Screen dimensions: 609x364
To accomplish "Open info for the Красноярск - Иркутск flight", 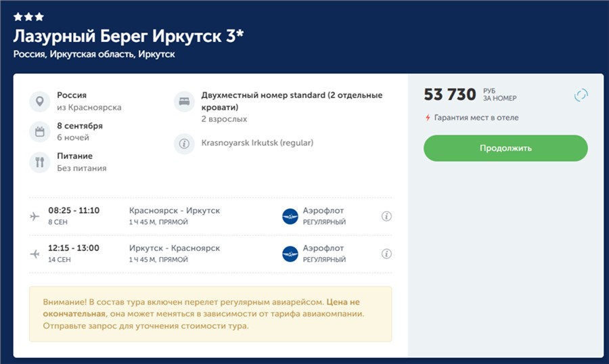I will click(386, 217).
